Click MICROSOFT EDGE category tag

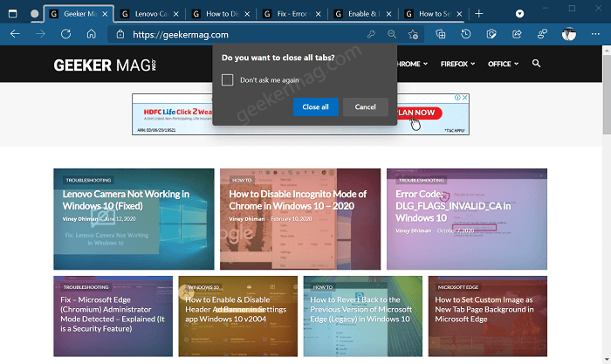click(x=458, y=287)
